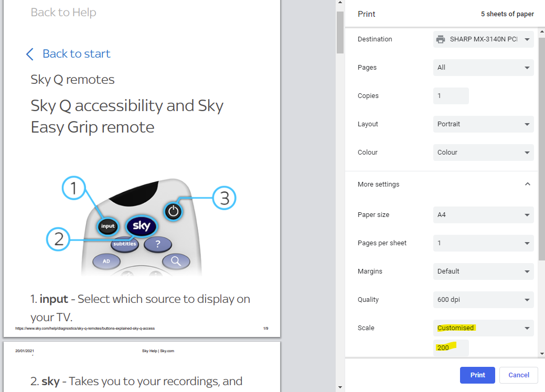Image resolution: width=545 pixels, height=392 pixels.
Task: Click the scale value field showing 200
Action: tap(451, 347)
